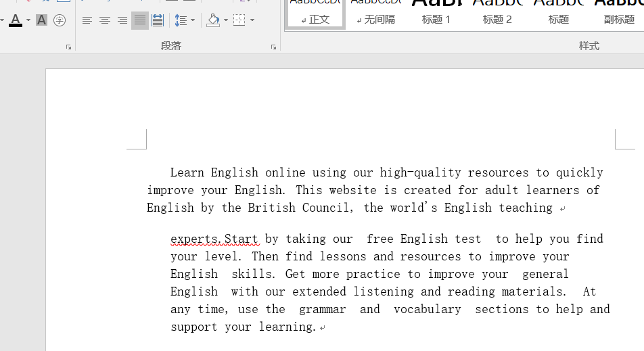Align text to the right
Viewport: 644px width, 351px height.
[122, 20]
